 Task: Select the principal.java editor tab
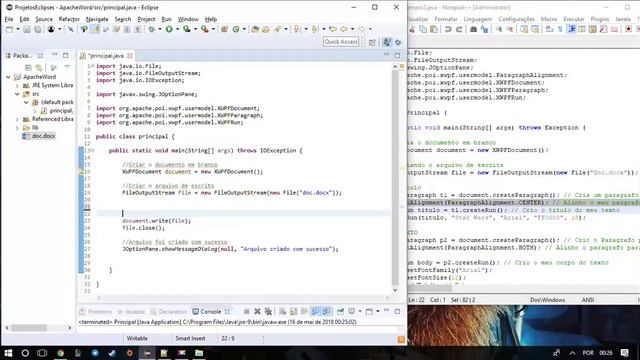106,56
